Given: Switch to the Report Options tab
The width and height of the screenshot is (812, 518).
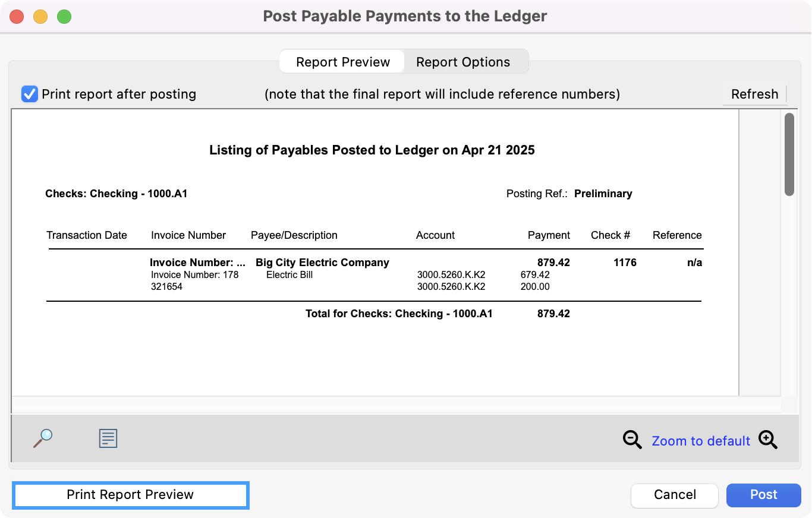Looking at the screenshot, I should 462,62.
